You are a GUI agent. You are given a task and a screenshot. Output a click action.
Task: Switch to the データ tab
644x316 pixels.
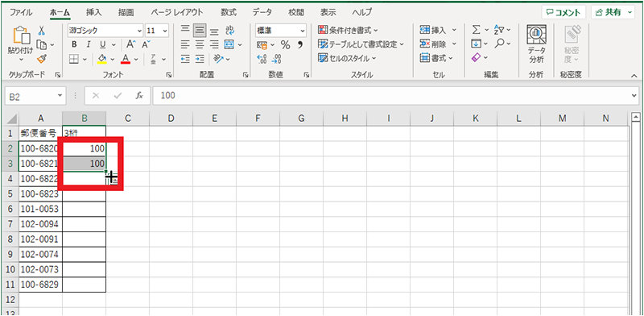click(x=262, y=12)
